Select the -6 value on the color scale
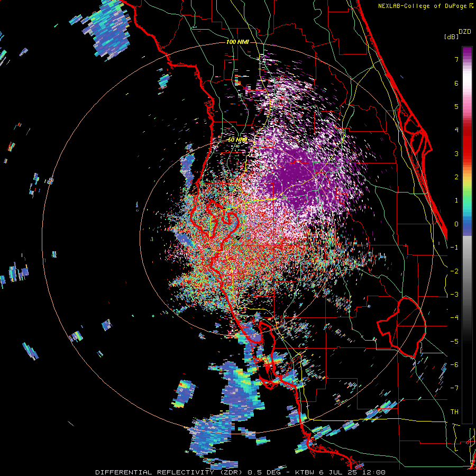 454,365
